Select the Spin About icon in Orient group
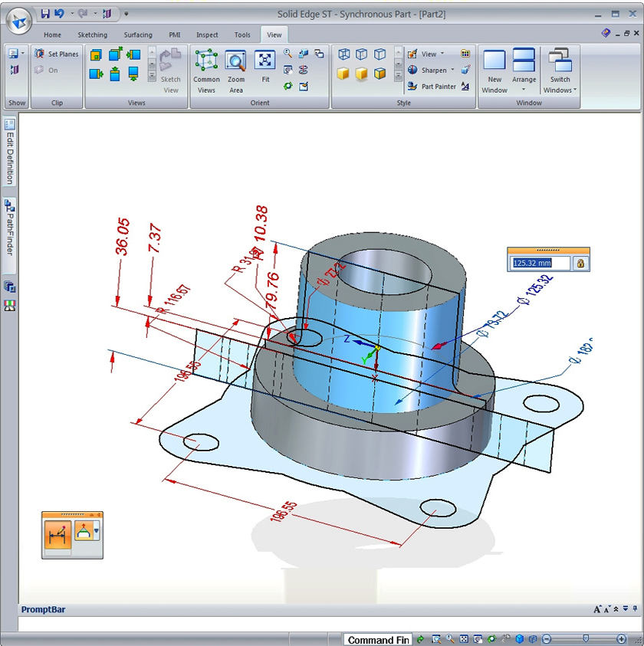The height and width of the screenshot is (646, 644). (x=304, y=70)
